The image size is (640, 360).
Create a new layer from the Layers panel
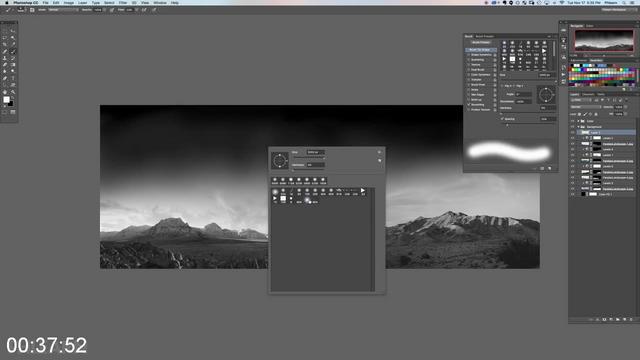624,320
